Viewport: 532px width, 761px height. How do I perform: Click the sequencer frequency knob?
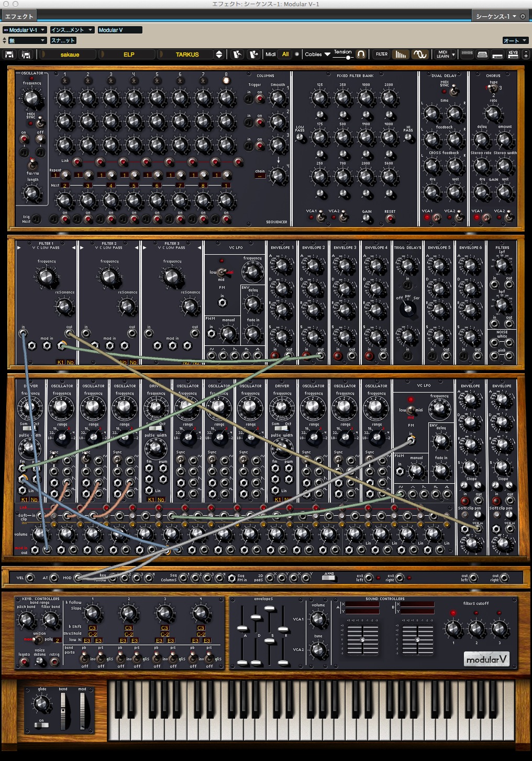(x=31, y=97)
